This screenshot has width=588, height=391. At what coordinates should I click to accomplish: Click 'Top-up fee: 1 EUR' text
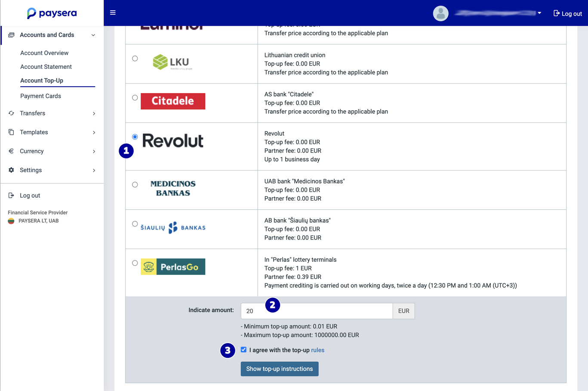288,268
